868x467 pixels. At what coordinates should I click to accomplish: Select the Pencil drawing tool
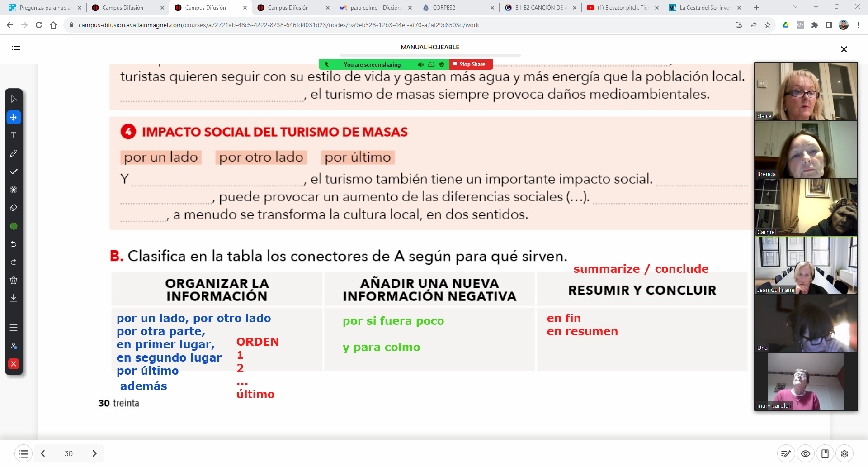[14, 153]
